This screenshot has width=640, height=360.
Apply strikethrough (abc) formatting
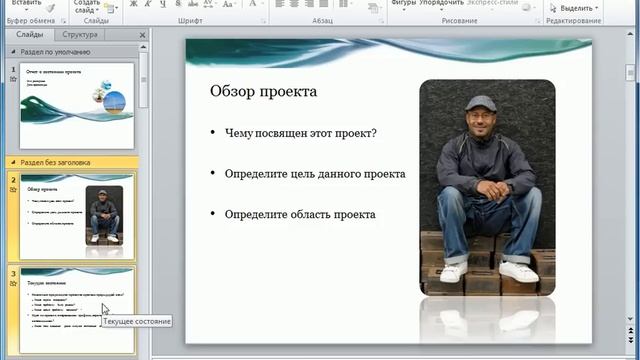[193, 4]
